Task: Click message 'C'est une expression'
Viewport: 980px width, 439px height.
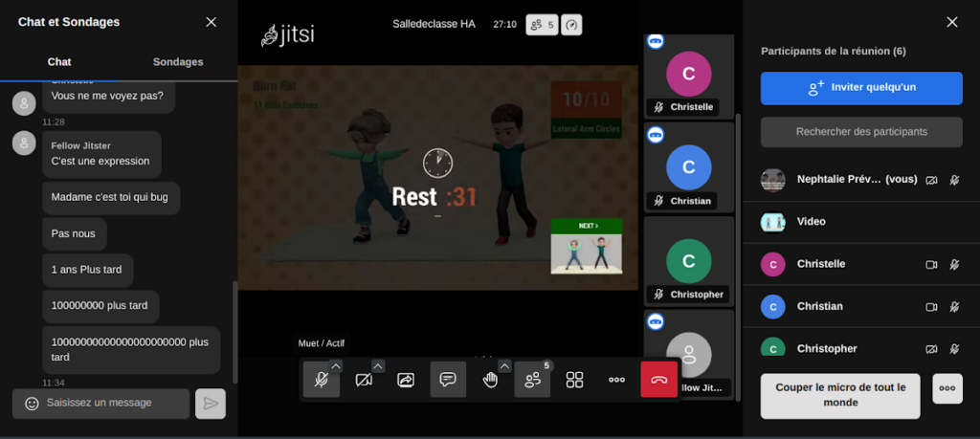Action: pyautogui.click(x=100, y=161)
